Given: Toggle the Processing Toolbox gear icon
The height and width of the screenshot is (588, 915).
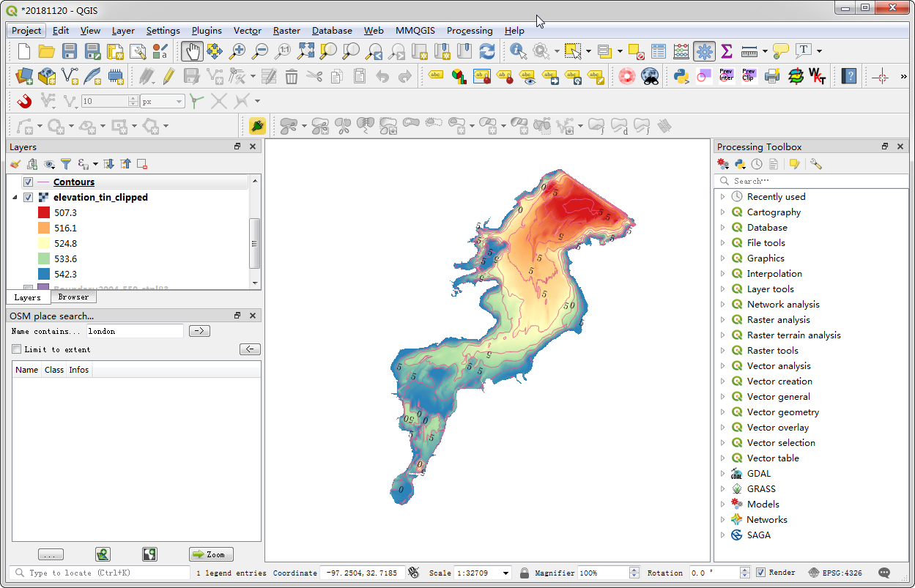Looking at the screenshot, I should (704, 51).
